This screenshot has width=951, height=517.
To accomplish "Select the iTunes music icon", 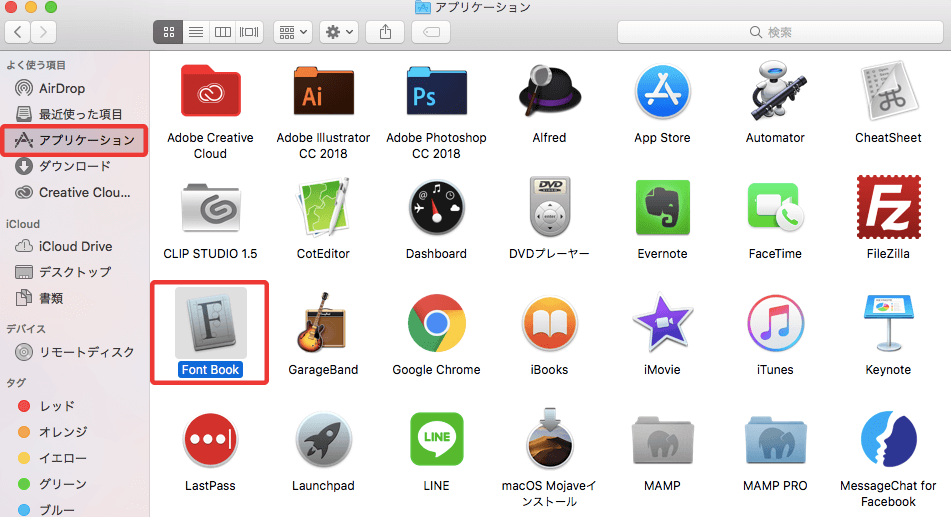I will (775, 323).
